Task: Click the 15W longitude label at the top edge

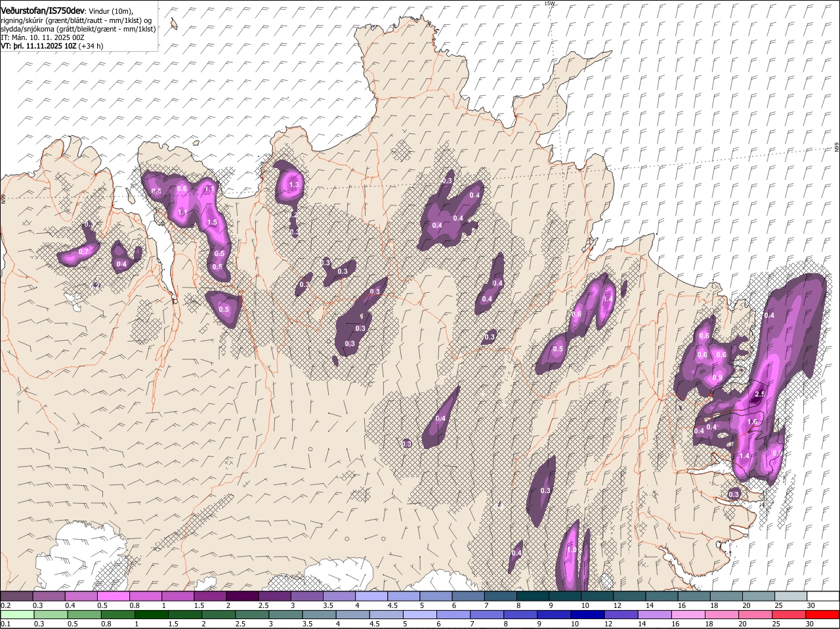Action: [549, 3]
